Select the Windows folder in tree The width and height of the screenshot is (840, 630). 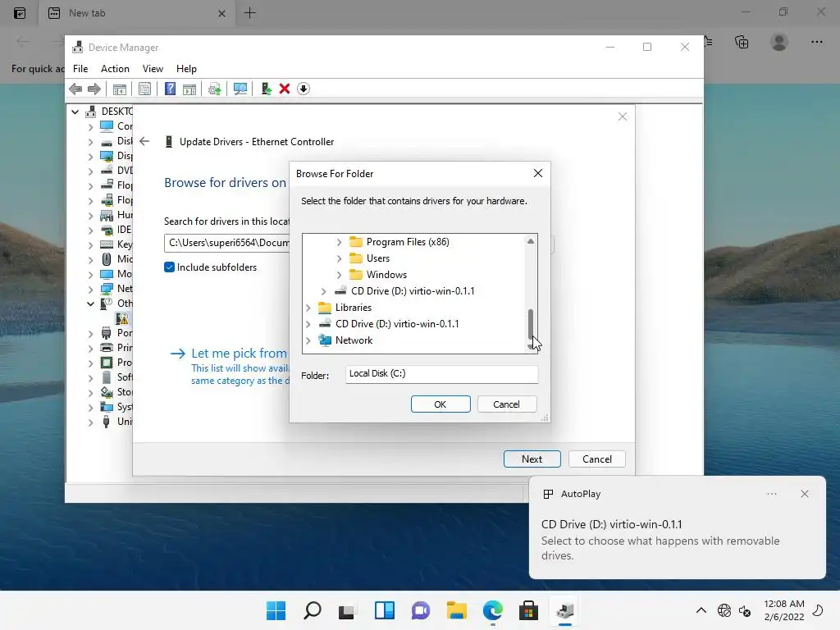(x=386, y=275)
